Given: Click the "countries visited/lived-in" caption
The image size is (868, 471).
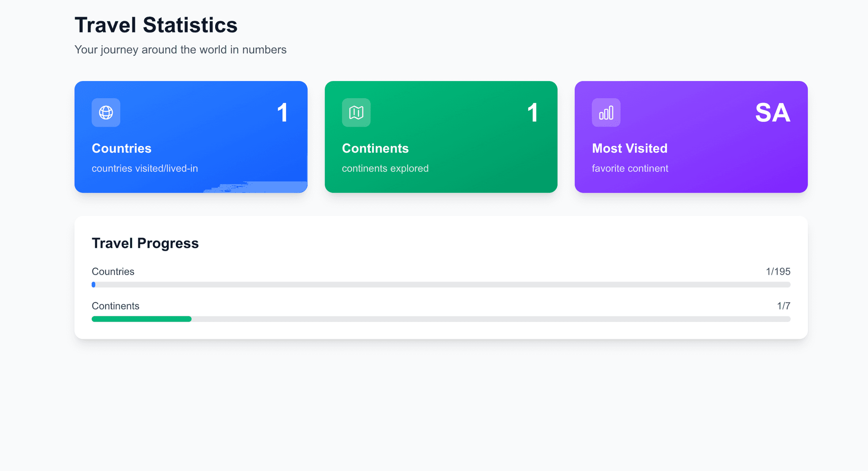Looking at the screenshot, I should (145, 168).
